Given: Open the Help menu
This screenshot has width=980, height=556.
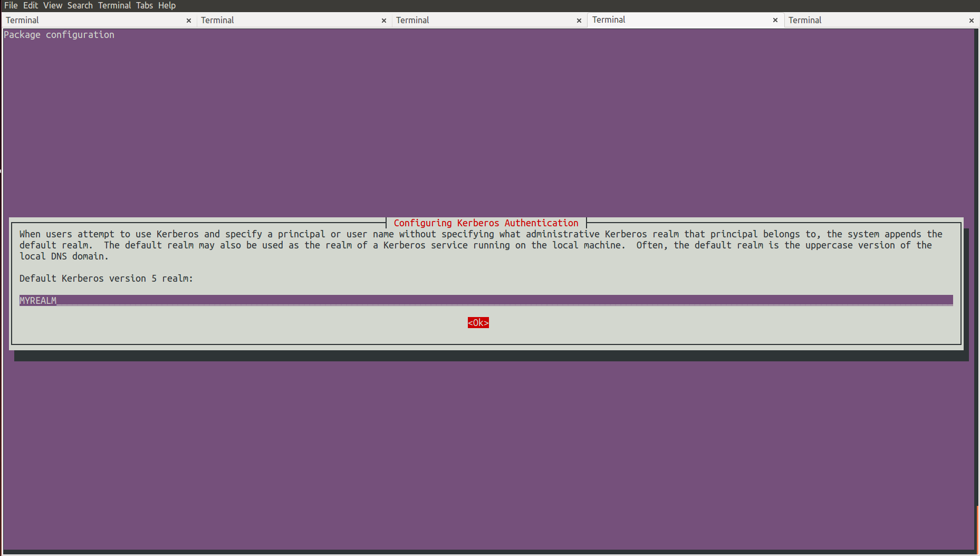Looking at the screenshot, I should click(167, 5).
